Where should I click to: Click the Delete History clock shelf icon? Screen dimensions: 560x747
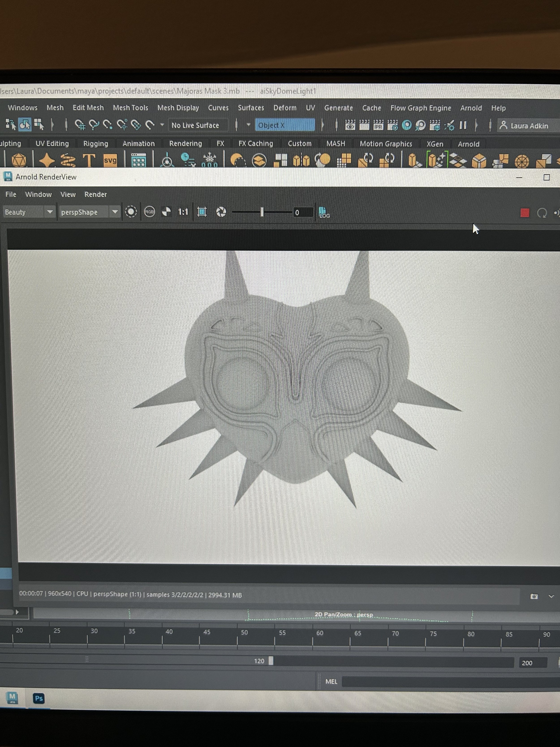[188, 160]
